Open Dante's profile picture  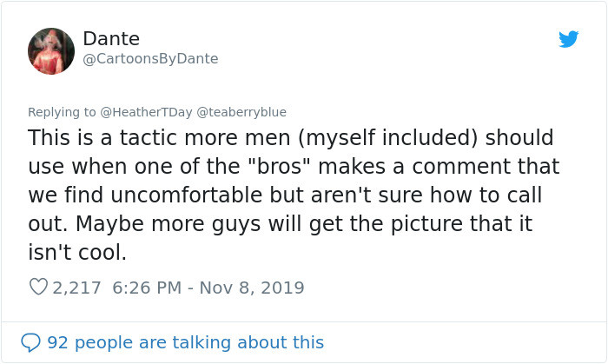tap(51, 50)
